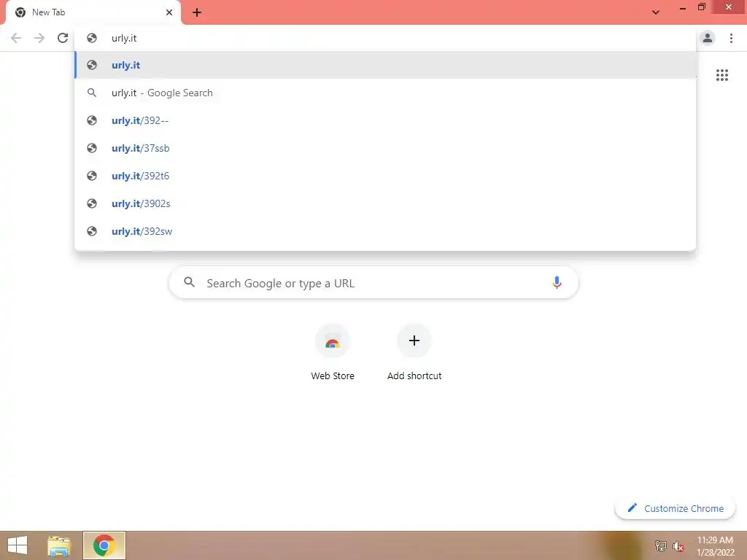Select suggestion urly.it/392t6
Screen dimensions: 747x560
(385, 176)
